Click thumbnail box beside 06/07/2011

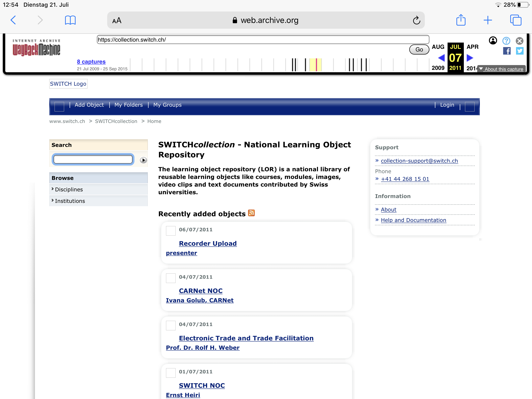(171, 231)
